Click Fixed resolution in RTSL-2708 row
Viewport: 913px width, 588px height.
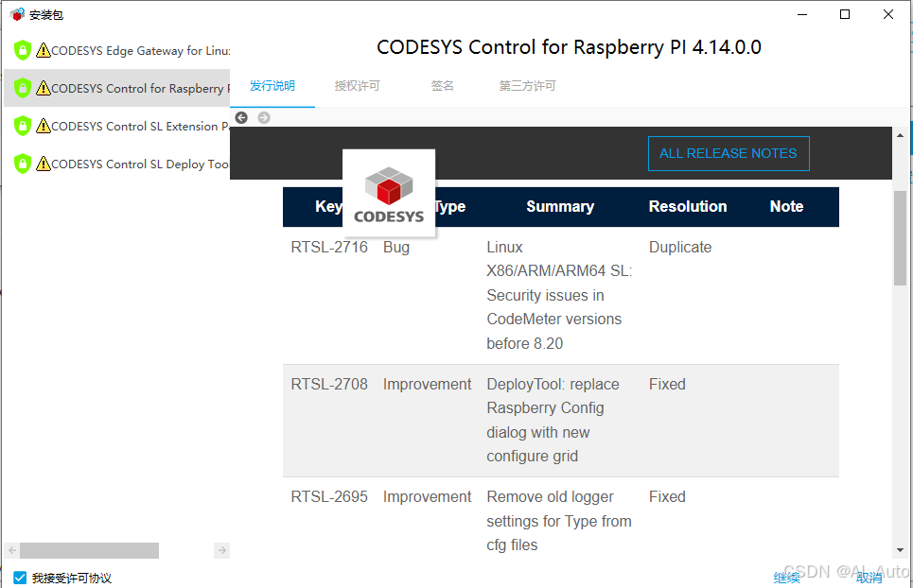667,385
